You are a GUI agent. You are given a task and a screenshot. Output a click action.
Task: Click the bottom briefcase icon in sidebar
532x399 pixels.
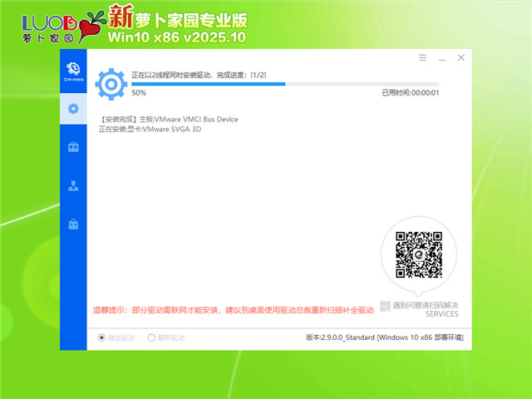pos(73,224)
